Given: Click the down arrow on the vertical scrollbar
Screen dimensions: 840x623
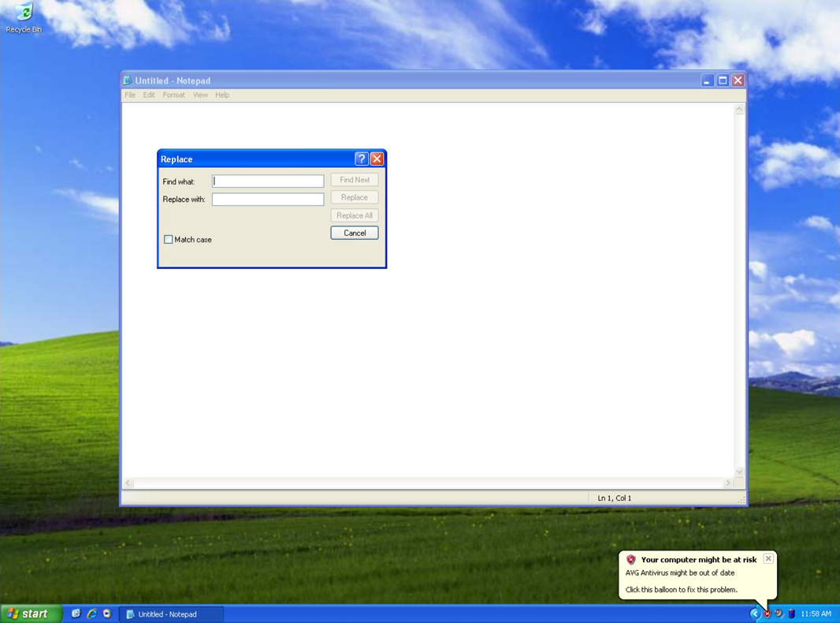Looking at the screenshot, I should pos(739,471).
